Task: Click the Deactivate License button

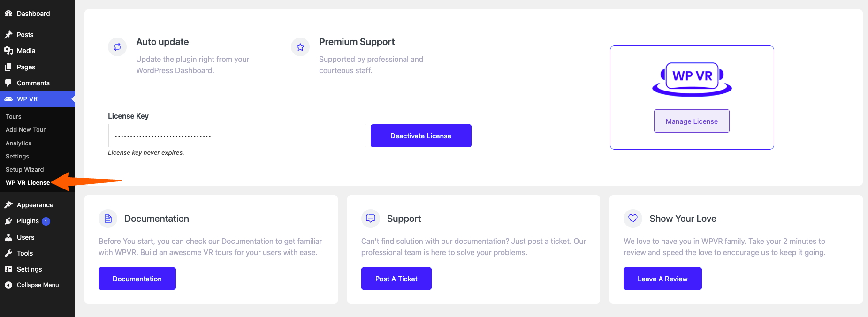Action: 421,136
